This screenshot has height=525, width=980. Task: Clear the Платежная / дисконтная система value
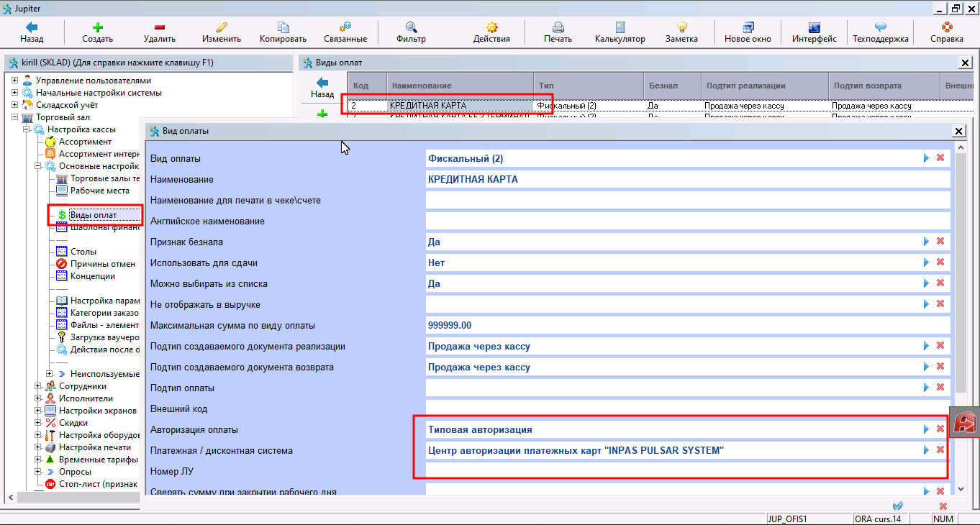(x=940, y=450)
